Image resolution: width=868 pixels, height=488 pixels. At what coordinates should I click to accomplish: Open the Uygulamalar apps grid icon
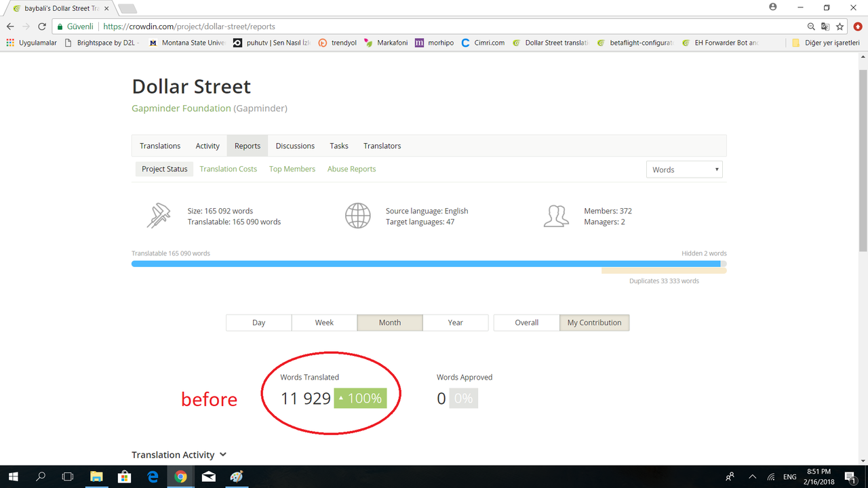tap(10, 42)
